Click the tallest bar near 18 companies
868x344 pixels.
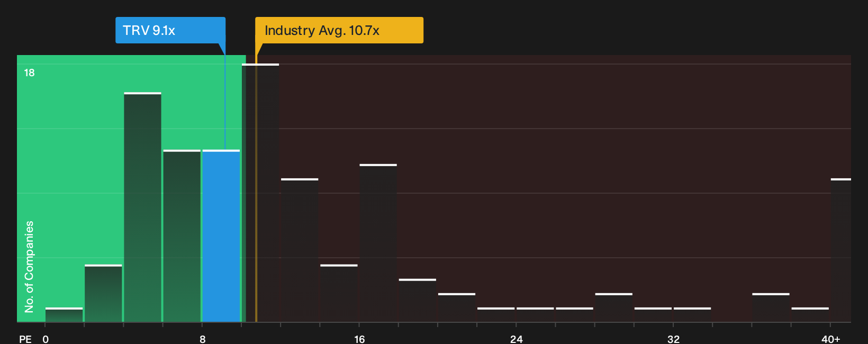pos(260,193)
